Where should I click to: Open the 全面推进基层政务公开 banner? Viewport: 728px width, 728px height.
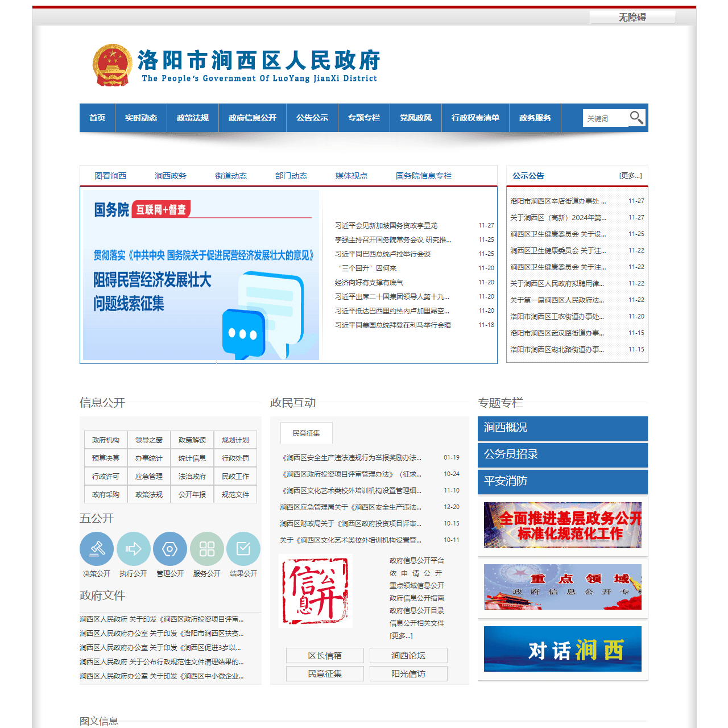pos(562,525)
